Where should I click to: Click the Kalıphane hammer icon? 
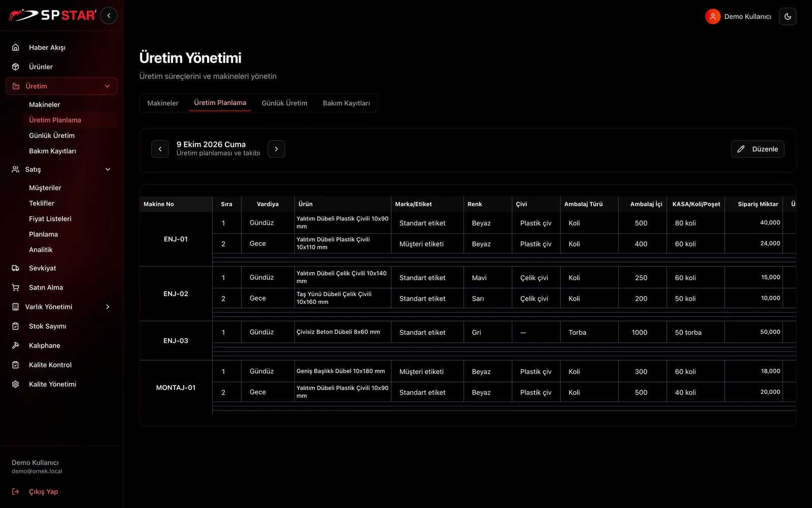(x=16, y=345)
